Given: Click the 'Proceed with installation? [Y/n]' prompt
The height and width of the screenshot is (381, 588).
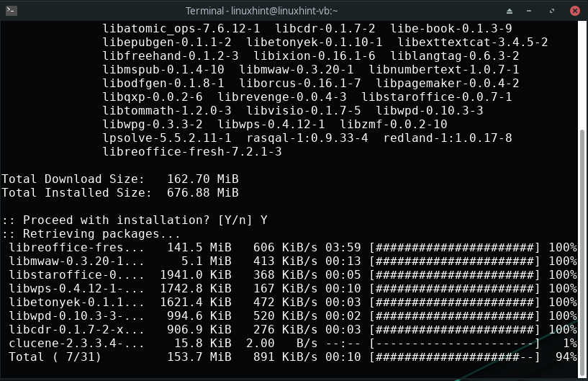Looking at the screenshot, I should [x=127, y=220].
